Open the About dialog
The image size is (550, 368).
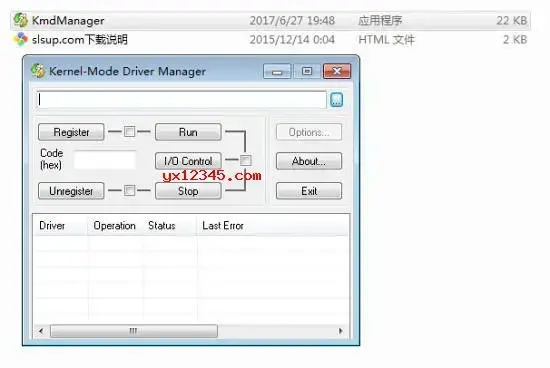click(x=309, y=161)
